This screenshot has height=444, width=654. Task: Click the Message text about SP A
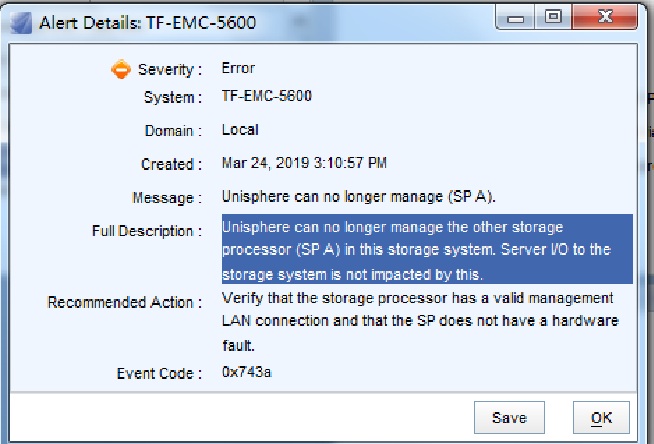[x=359, y=197]
